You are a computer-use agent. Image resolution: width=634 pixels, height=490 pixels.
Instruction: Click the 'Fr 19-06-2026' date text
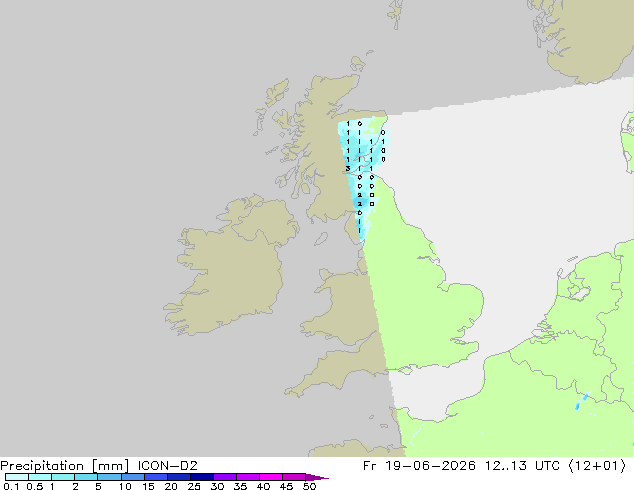[419, 466]
